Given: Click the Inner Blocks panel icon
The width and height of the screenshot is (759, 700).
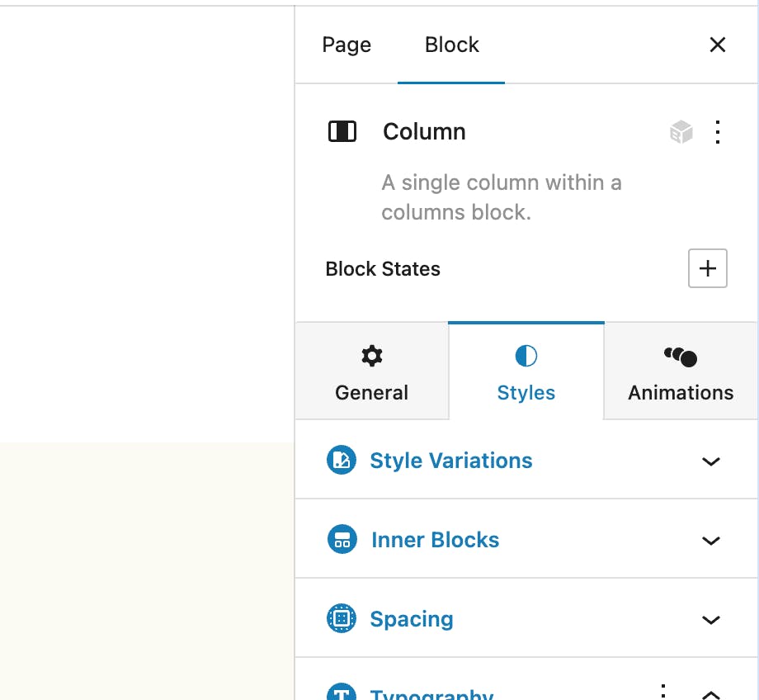Looking at the screenshot, I should pos(342,540).
